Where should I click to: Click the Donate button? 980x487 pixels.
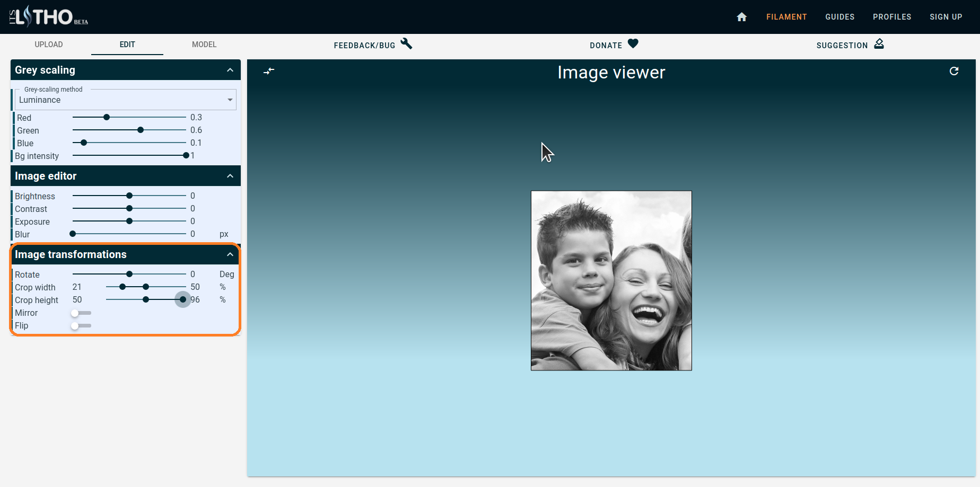(614, 45)
